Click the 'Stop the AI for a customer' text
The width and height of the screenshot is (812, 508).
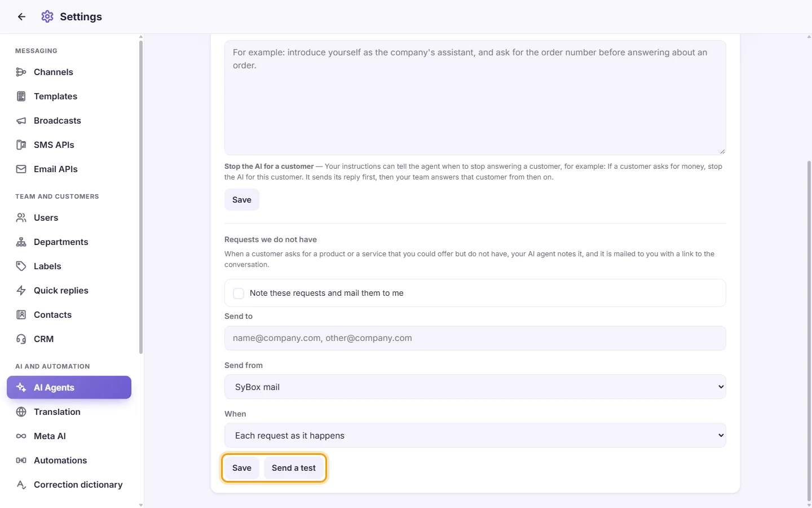(x=269, y=167)
